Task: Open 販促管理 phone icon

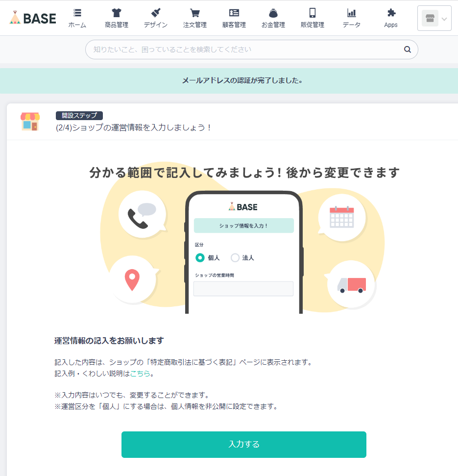Action: tap(313, 13)
